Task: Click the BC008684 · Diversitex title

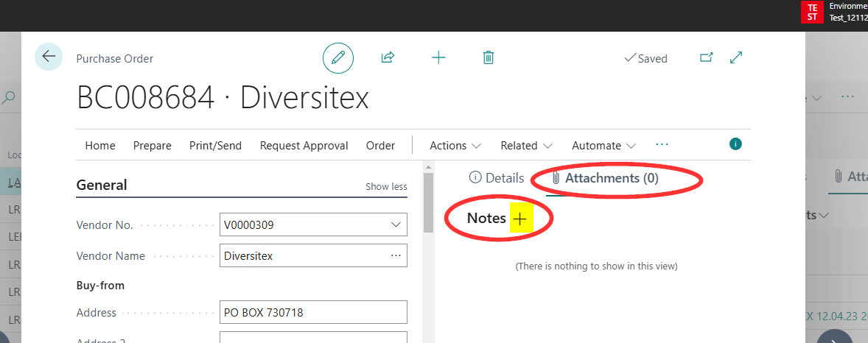Action: [222, 99]
